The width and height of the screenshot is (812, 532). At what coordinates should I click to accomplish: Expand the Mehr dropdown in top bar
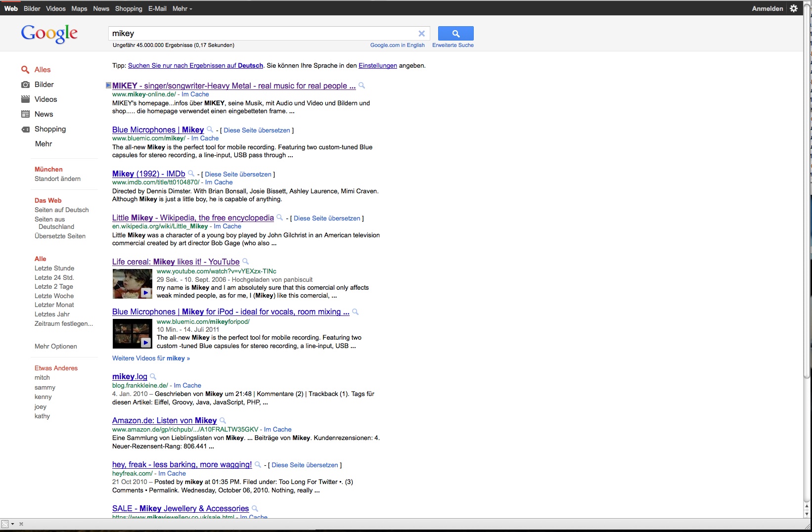pyautogui.click(x=182, y=8)
